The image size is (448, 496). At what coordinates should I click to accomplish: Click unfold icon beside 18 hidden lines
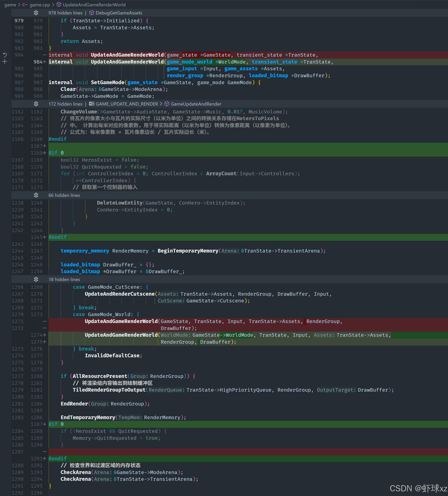pyautogui.click(x=36, y=279)
